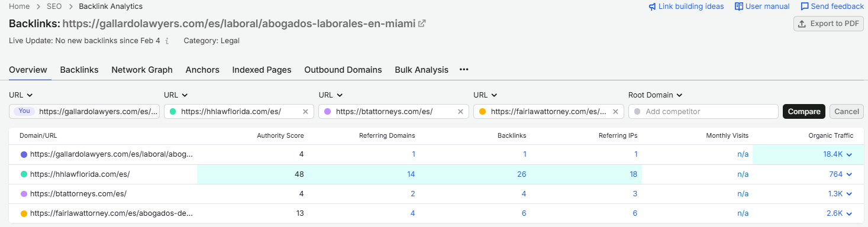Switch to the Overview tab
868x227 pixels.
[28, 70]
